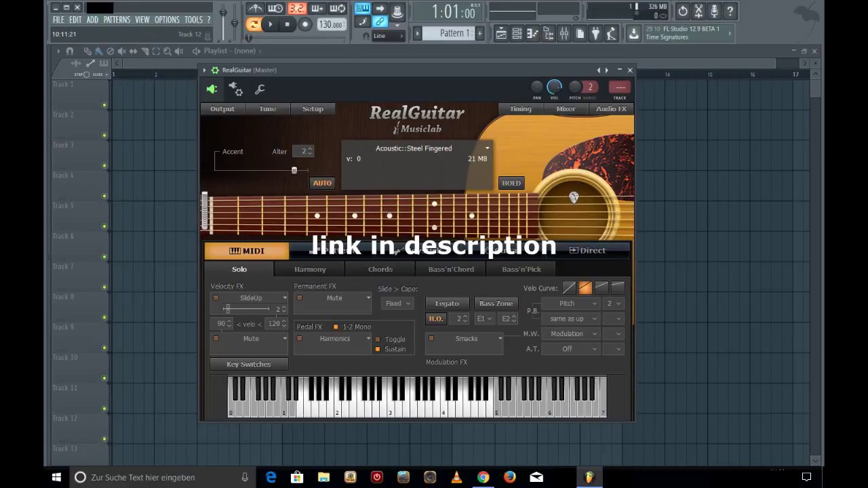
Task: Enable the SlideUp velocity FX checkbox
Action: (x=216, y=298)
